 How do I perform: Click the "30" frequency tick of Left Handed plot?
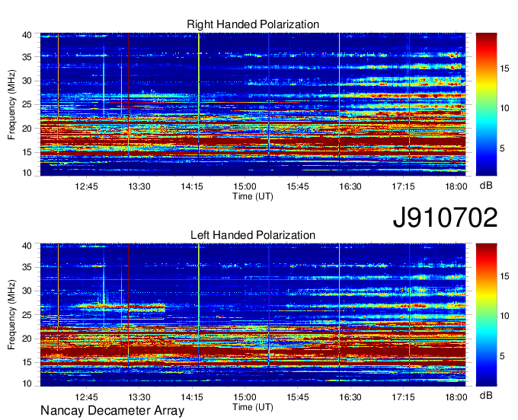click(27, 291)
